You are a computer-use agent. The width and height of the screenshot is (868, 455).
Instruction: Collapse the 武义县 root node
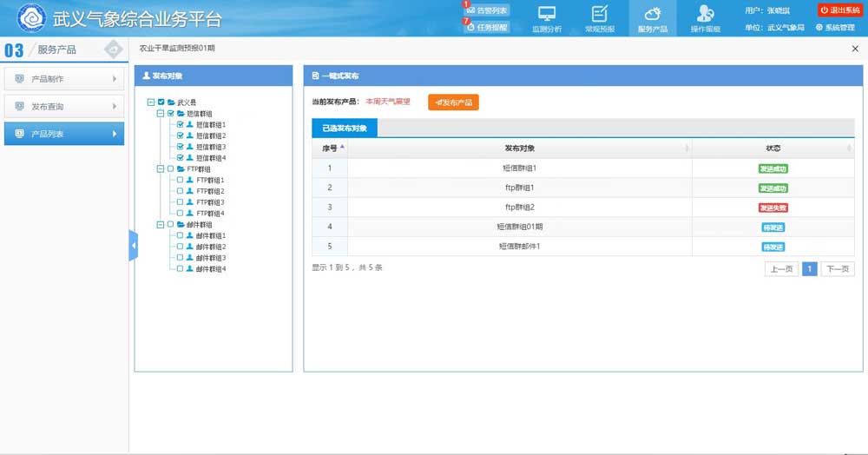click(x=151, y=102)
